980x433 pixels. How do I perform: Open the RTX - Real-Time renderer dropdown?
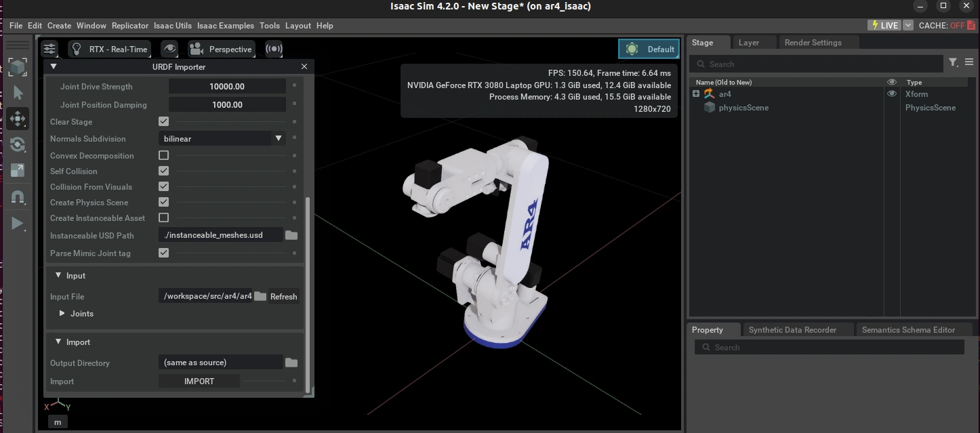pos(109,49)
